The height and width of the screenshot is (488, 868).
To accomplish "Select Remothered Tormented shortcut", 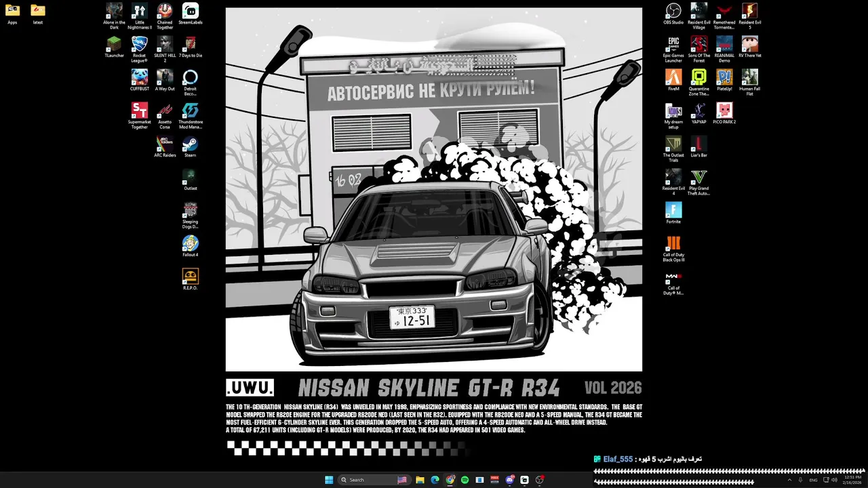I will tap(724, 16).
